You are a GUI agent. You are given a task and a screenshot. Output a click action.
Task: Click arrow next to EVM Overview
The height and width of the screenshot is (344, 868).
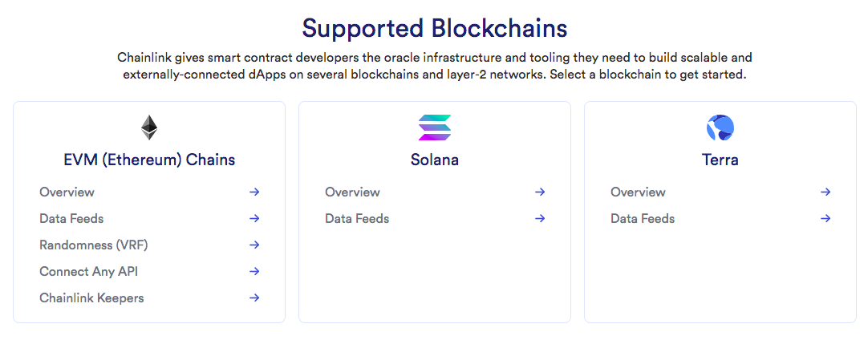[x=254, y=192]
